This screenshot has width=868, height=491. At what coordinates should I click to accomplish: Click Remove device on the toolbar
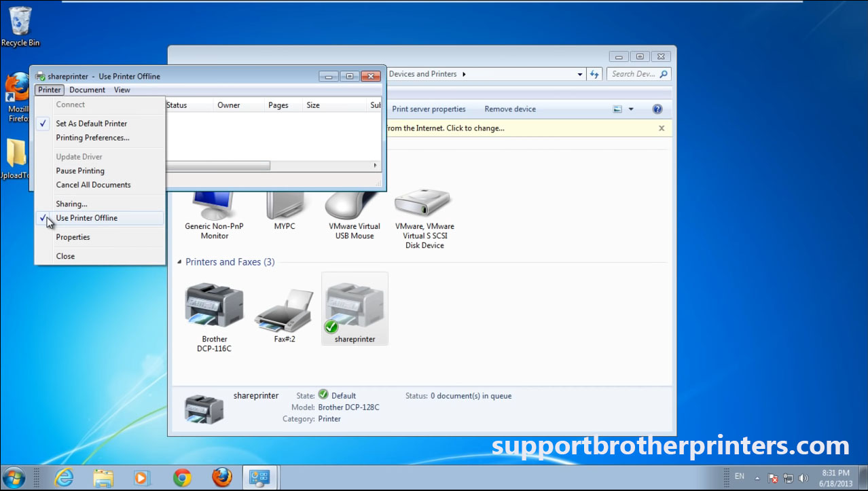click(x=509, y=109)
